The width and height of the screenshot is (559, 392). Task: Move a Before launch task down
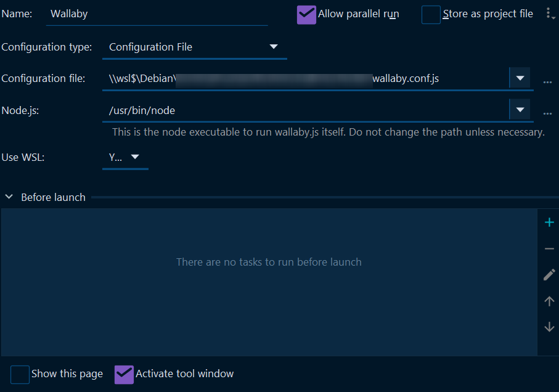[549, 327]
